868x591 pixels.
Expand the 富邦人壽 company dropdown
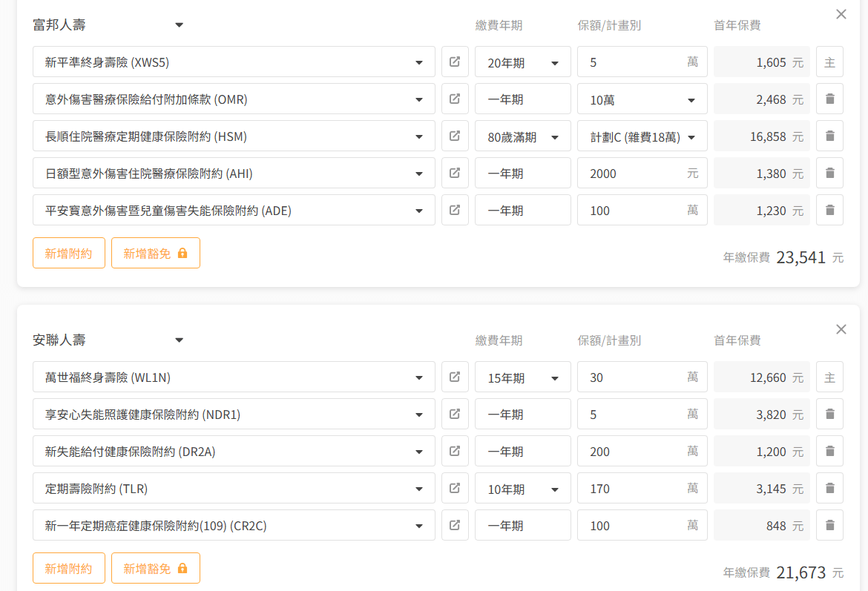coord(108,25)
